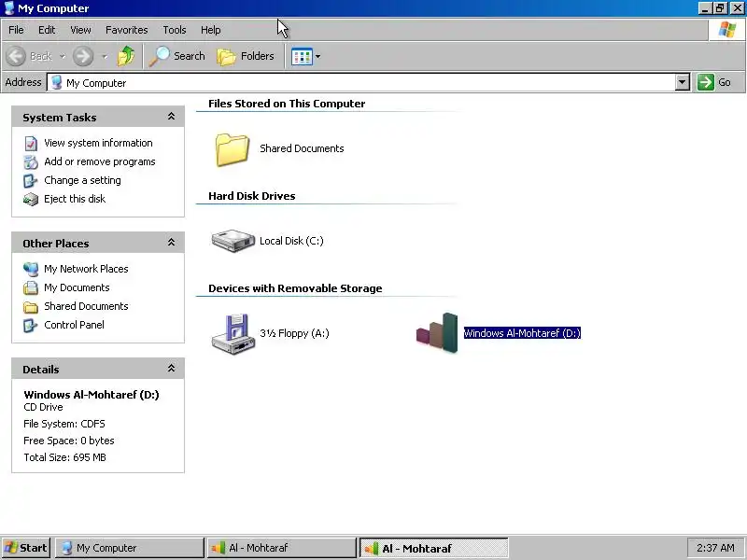Open the Favorites menu
747x560 pixels.
tap(127, 30)
